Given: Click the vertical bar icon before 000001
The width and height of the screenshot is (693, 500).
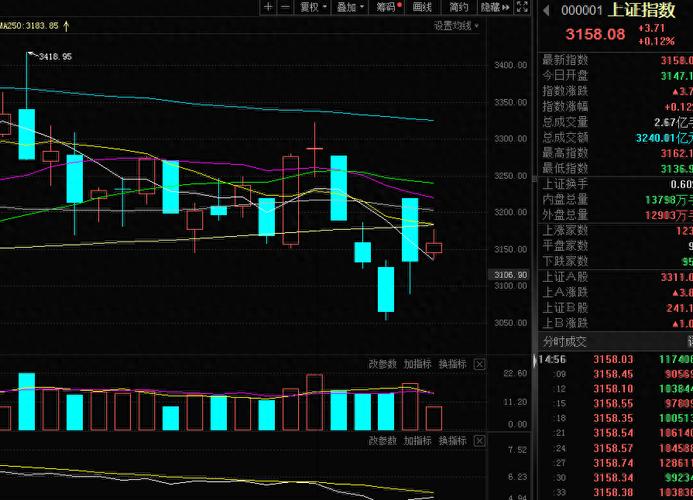Looking at the screenshot, I should click(547, 10).
